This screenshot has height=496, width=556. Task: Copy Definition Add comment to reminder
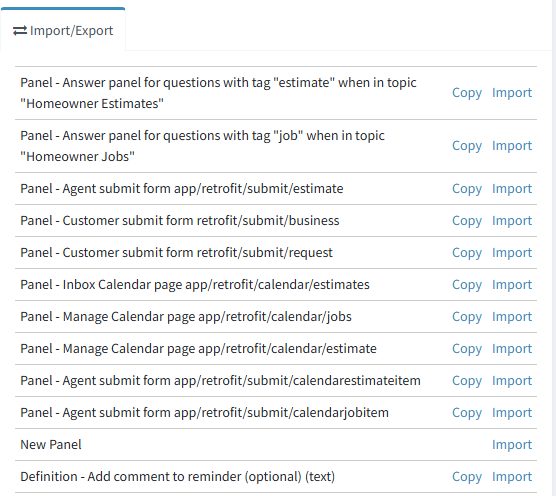coord(467,477)
